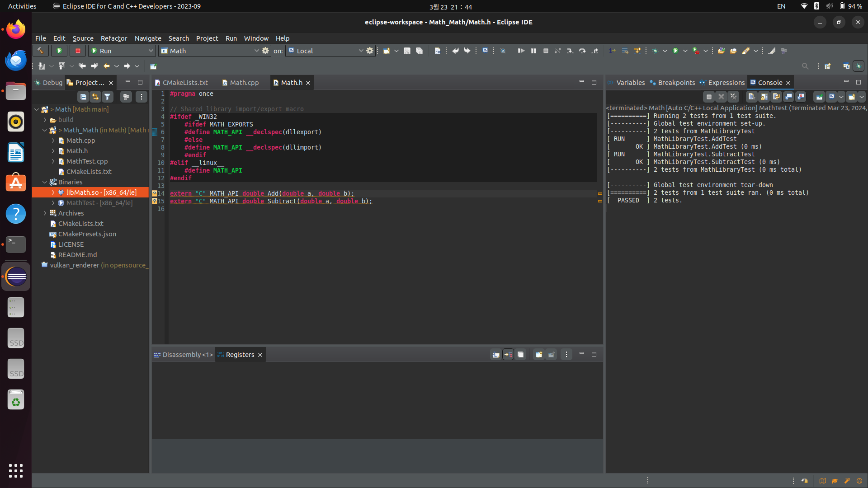The width and height of the screenshot is (868, 488).
Task: Switch to the Debug perspective button
Action: 859,66
